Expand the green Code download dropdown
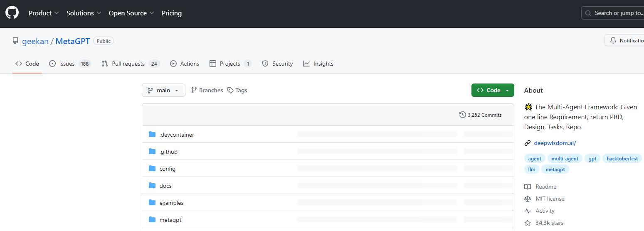The width and height of the screenshot is (644, 231). click(x=493, y=90)
